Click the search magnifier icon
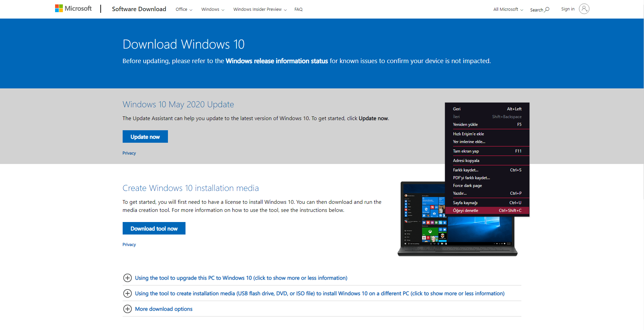This screenshot has height=330, width=644. [x=547, y=9]
